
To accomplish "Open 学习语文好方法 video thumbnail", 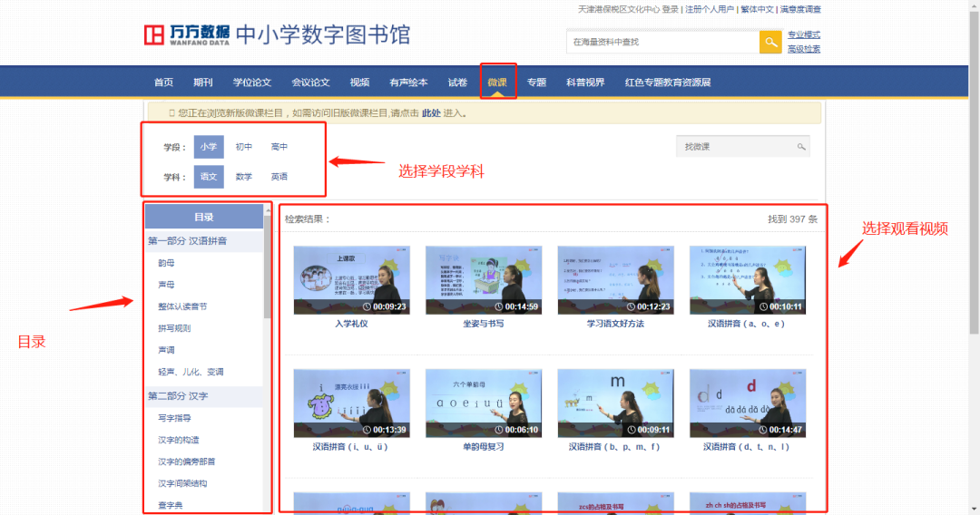I will (615, 279).
